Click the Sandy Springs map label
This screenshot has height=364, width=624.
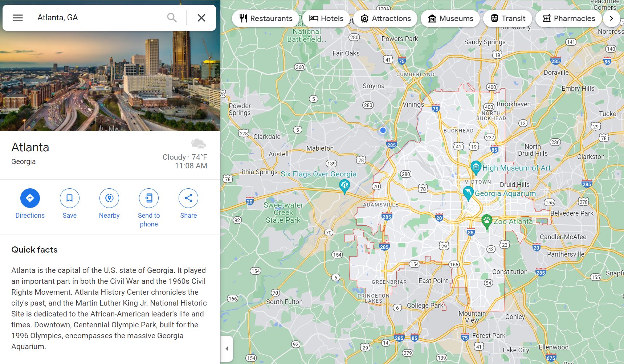(485, 42)
